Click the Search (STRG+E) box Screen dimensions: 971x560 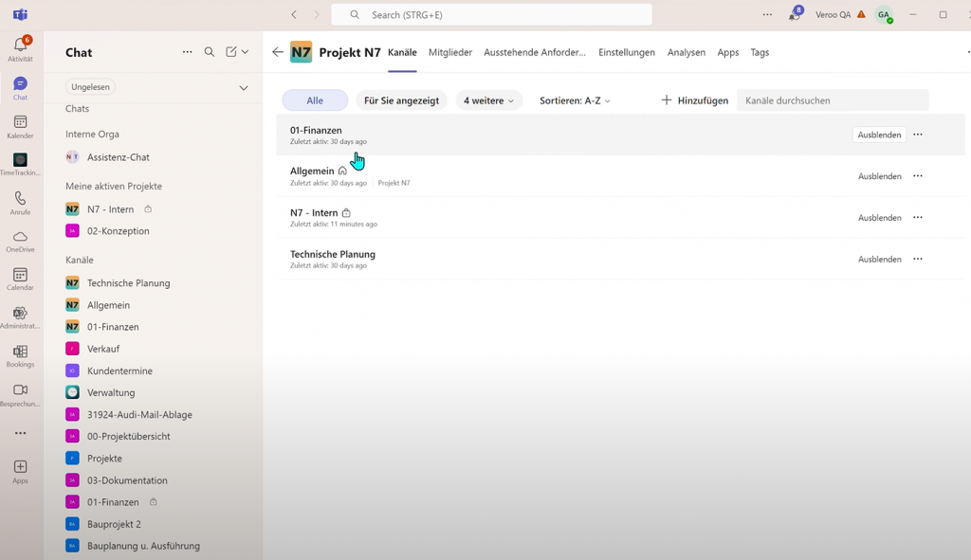tap(492, 14)
